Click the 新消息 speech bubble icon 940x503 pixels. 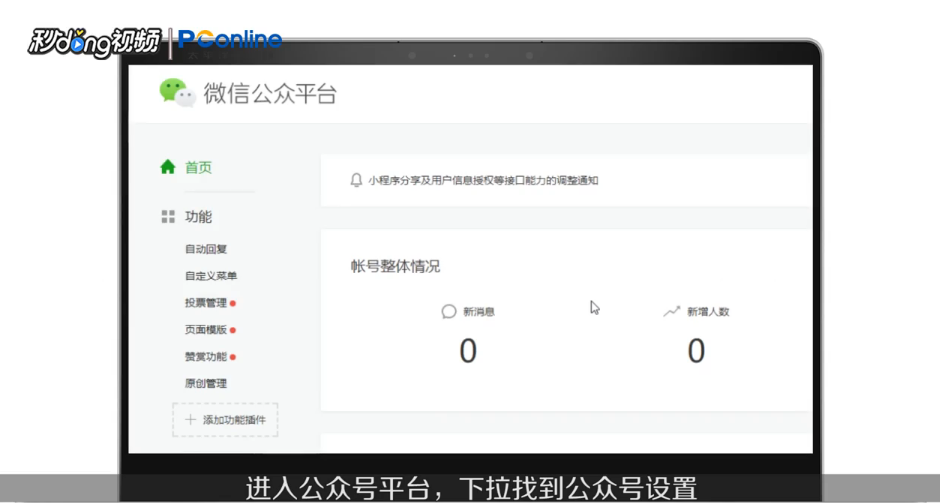(449, 312)
